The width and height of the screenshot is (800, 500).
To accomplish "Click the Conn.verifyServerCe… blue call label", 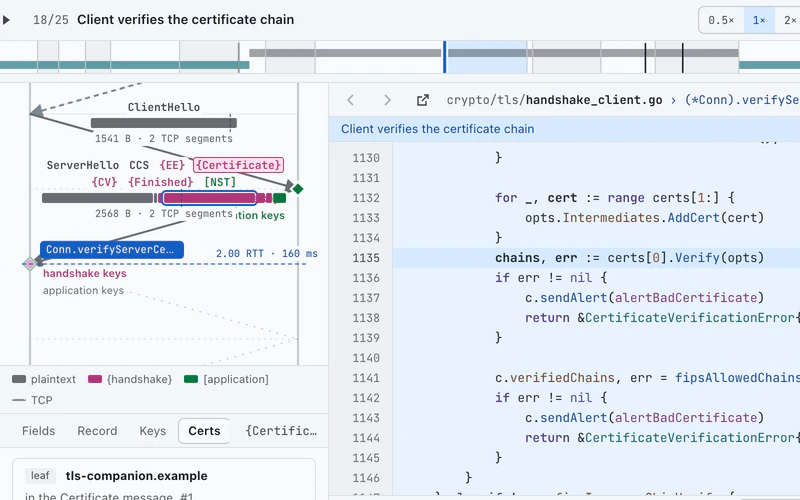I will 112,249.
